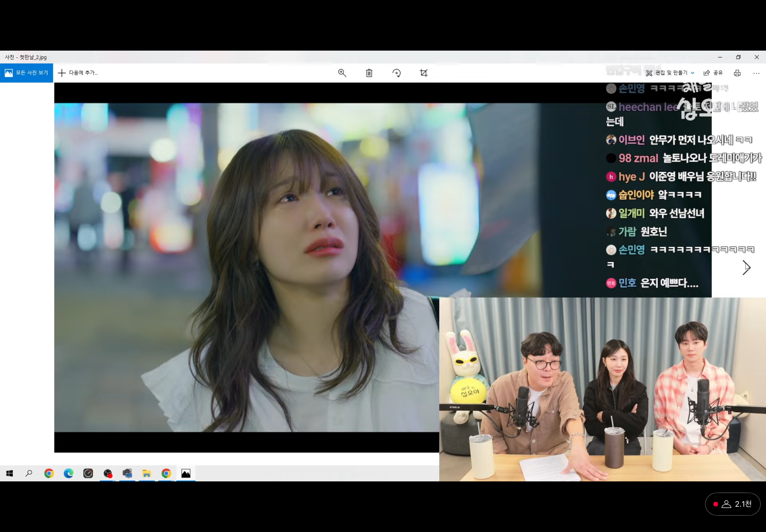Select the crop tool icon
The image size is (766, 532).
coord(424,73)
